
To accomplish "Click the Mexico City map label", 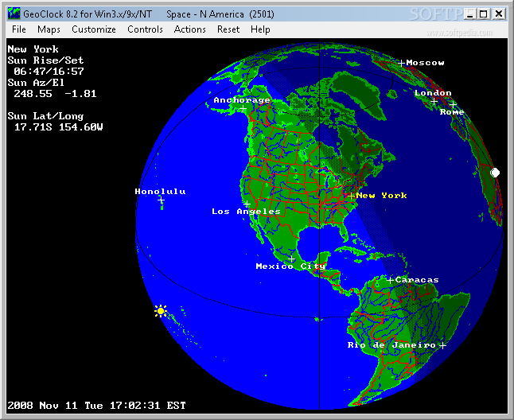I will pos(290,266).
